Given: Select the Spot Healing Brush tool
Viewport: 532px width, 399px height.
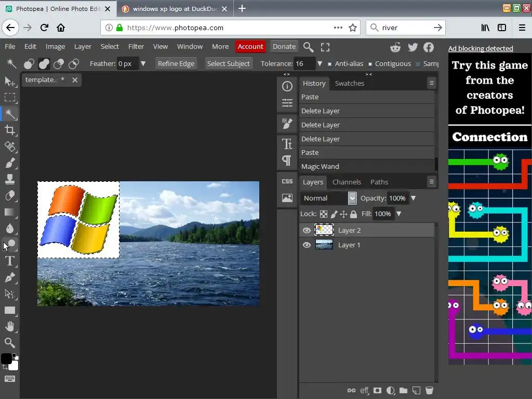Looking at the screenshot, I should coord(9,147).
